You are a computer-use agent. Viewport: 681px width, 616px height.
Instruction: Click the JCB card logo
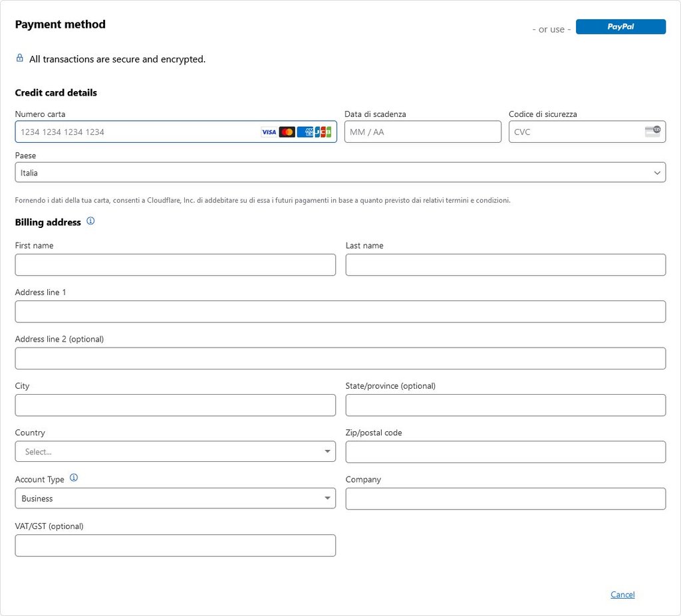(x=323, y=132)
